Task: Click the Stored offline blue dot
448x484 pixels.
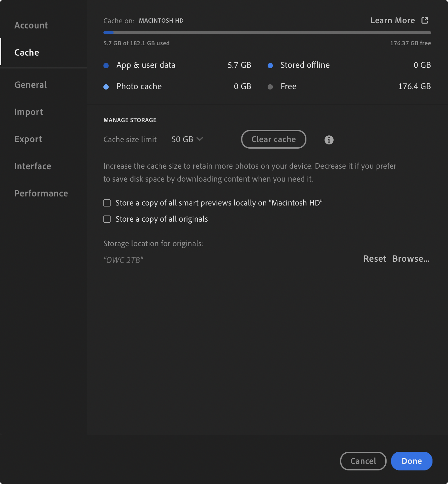Action: 270,66
